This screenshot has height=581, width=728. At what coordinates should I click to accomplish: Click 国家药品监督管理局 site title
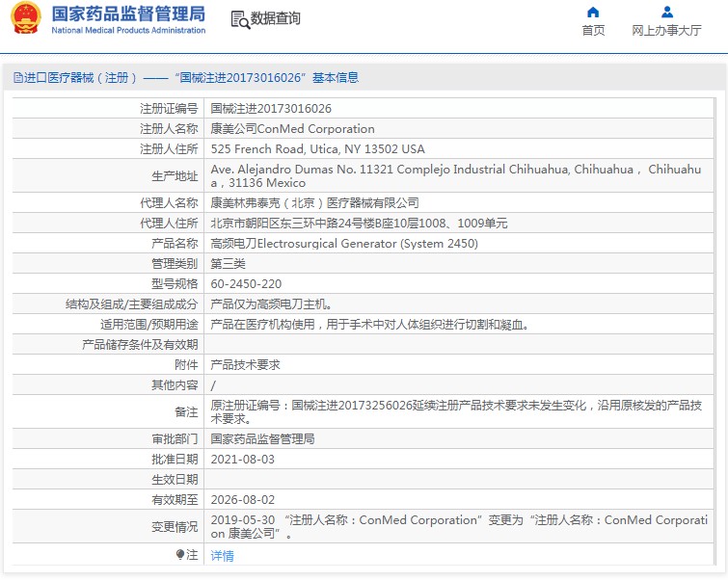tap(128, 13)
